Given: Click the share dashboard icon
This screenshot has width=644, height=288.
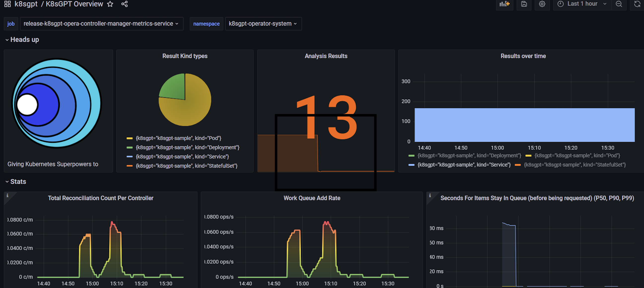Looking at the screenshot, I should [x=124, y=4].
